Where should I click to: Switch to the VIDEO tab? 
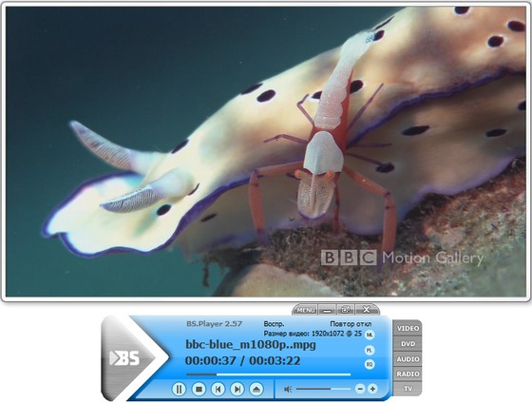(x=408, y=328)
